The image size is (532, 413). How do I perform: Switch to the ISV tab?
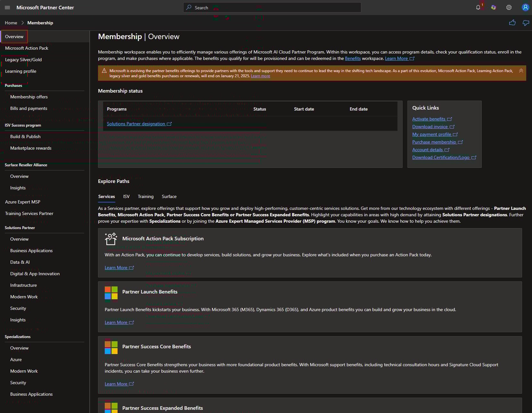tap(127, 196)
